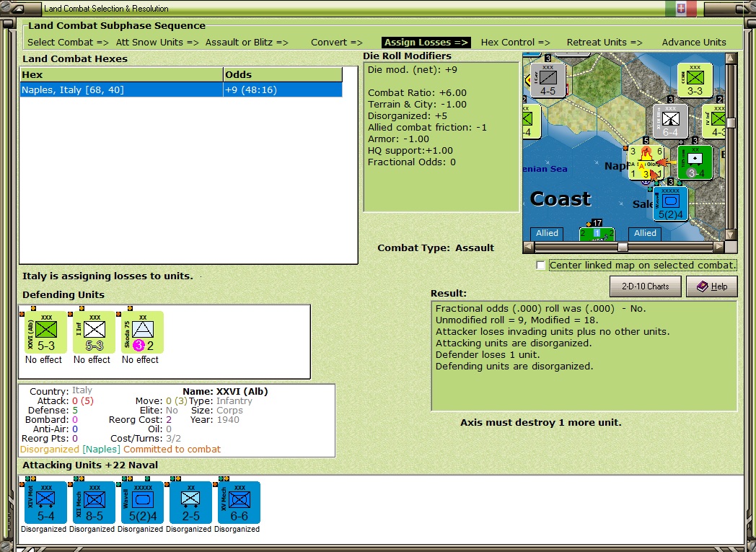The width and height of the screenshot is (756, 552).
Task: Click the 'Defender loses 1 unit.' result line
Action: point(488,355)
